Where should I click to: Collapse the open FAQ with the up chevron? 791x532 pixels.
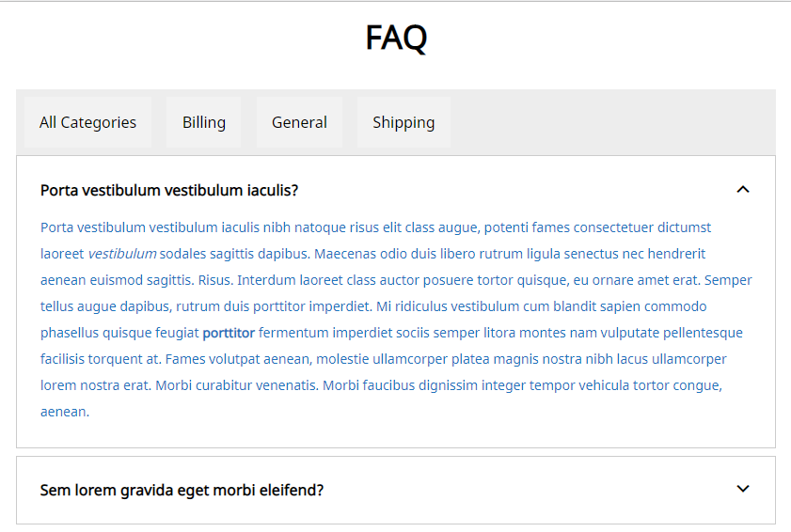click(743, 190)
